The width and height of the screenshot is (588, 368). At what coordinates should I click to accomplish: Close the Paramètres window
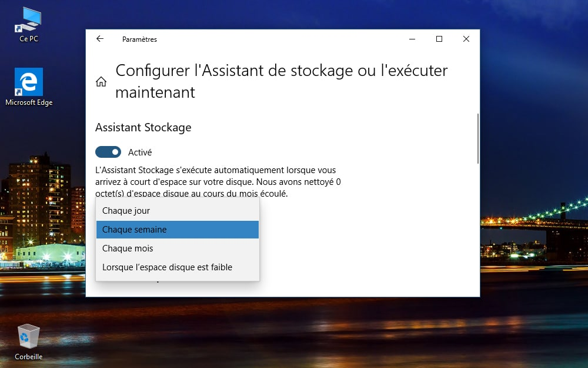(x=466, y=39)
